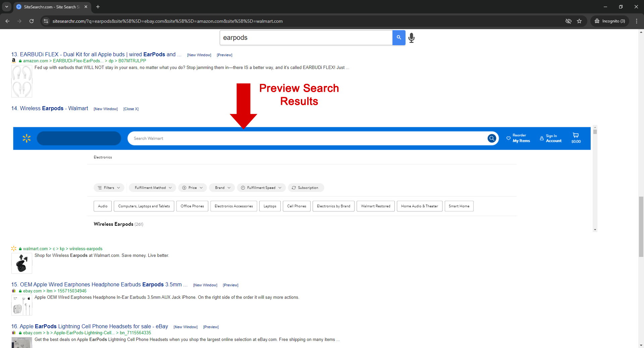Viewport: 644px width, 348px height.
Task: Select the Audio category chip
Action: coord(103,206)
